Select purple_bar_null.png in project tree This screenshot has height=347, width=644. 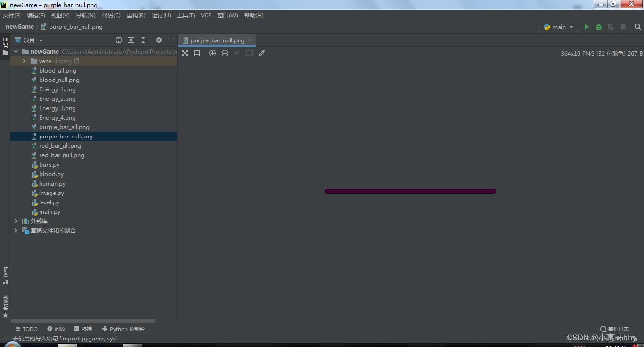(x=94, y=137)
